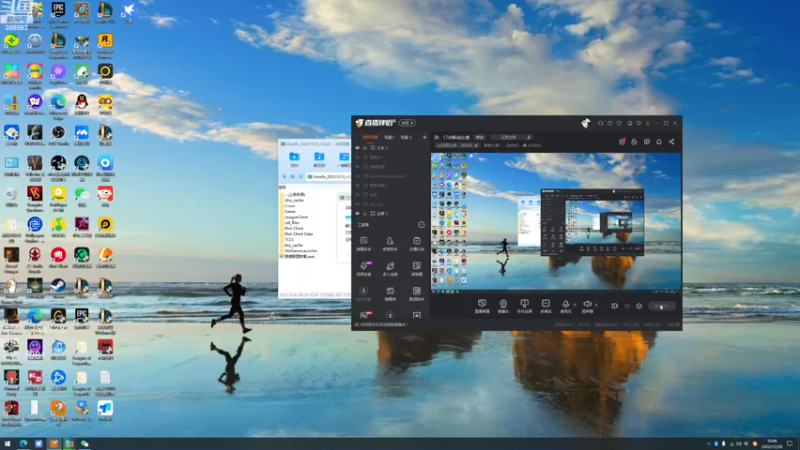This screenshot has height=450, width=800.
Task: Open the first tool in the toolbox grid
Action: point(364,243)
